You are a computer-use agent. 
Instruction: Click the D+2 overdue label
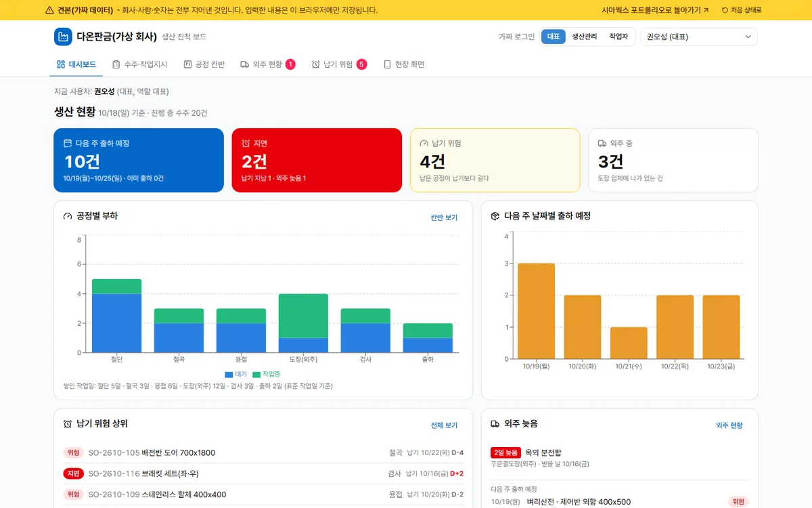click(x=457, y=473)
